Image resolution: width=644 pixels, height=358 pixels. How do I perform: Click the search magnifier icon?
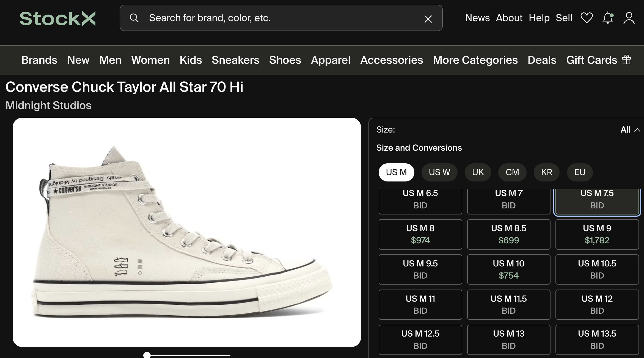[x=134, y=18]
